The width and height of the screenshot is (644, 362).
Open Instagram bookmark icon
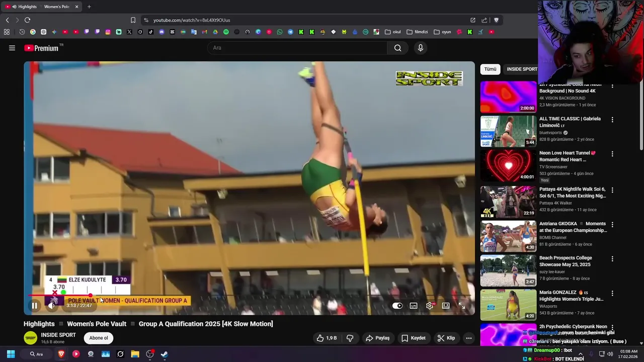(108, 32)
